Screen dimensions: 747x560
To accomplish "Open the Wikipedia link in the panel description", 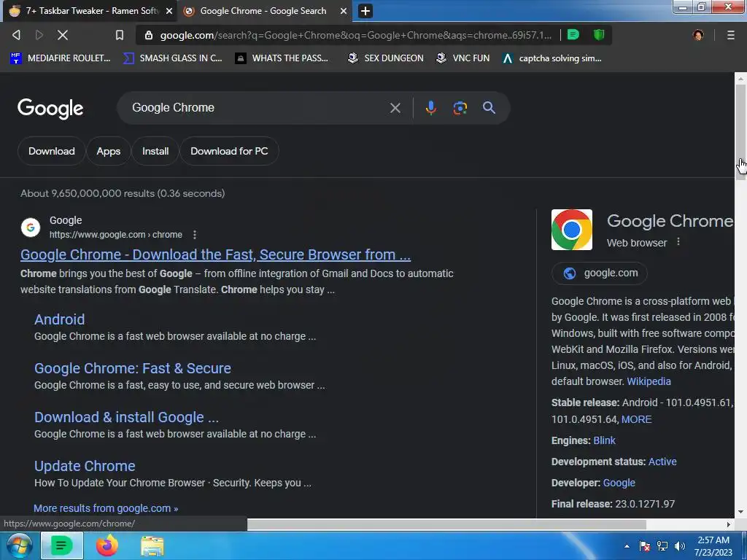I will pyautogui.click(x=649, y=381).
